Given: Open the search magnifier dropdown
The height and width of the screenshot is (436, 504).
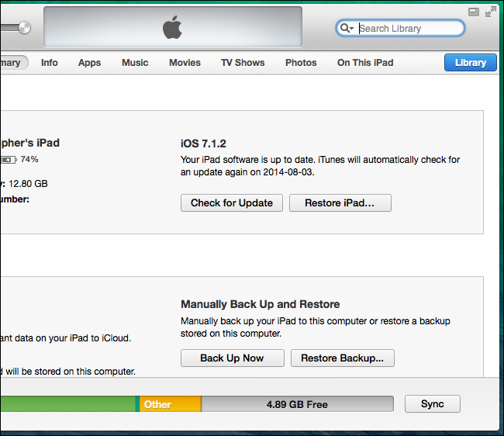Looking at the screenshot, I should tap(347, 28).
